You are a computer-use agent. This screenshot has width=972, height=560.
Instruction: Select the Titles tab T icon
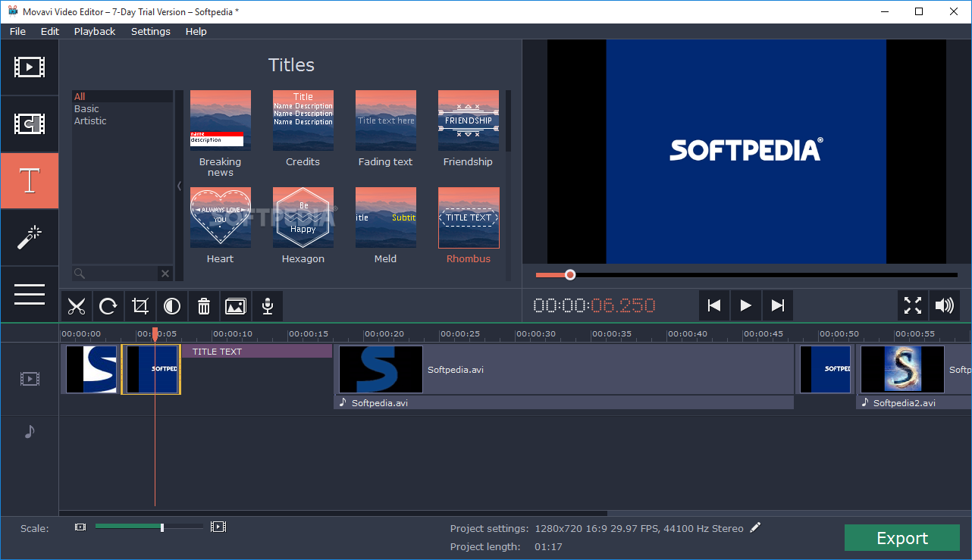point(30,180)
